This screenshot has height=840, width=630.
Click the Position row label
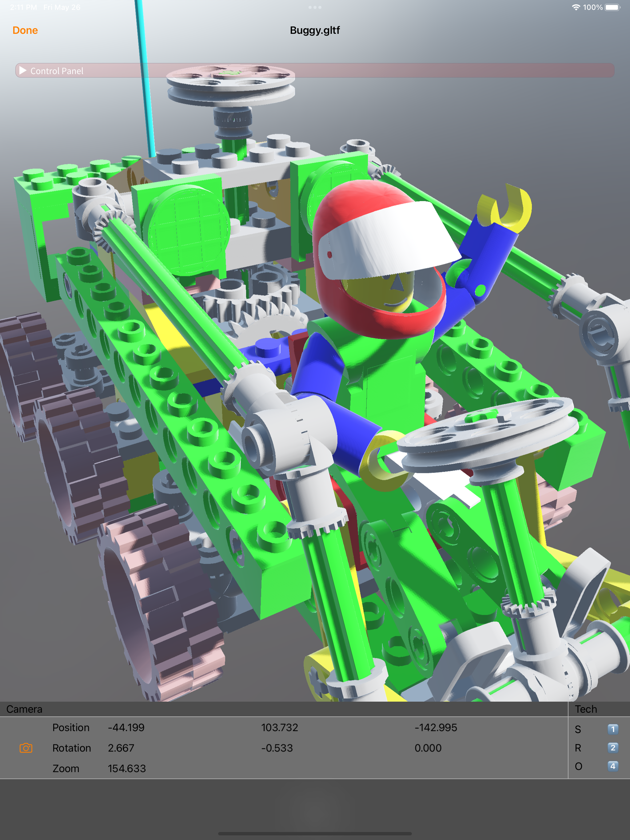click(x=71, y=727)
